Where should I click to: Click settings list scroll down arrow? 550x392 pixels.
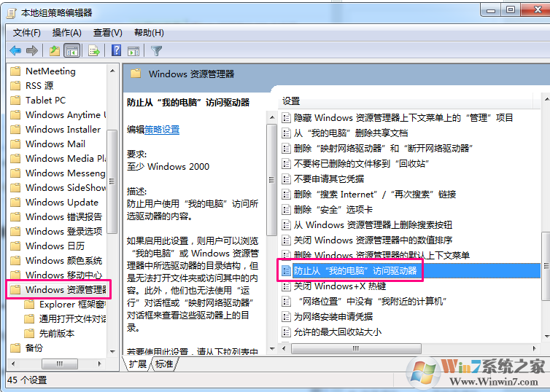tap(546, 337)
